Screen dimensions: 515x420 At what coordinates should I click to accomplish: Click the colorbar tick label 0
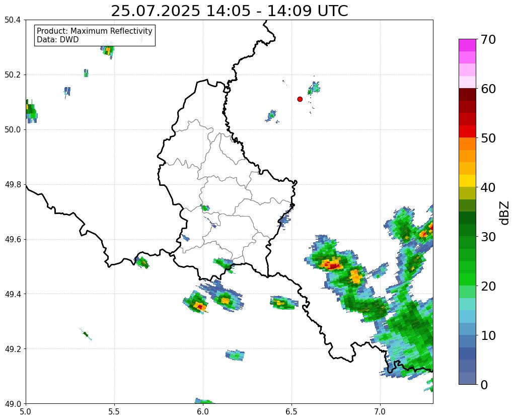pos(484,385)
